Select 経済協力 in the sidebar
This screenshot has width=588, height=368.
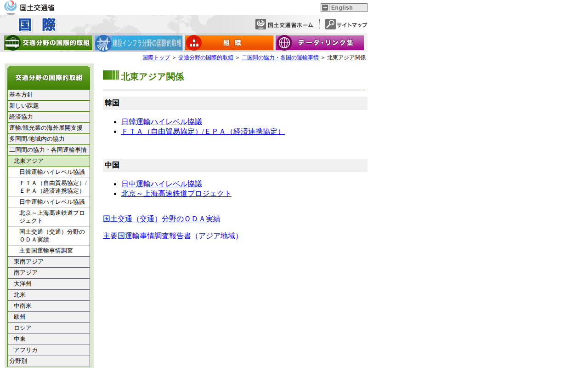point(49,117)
